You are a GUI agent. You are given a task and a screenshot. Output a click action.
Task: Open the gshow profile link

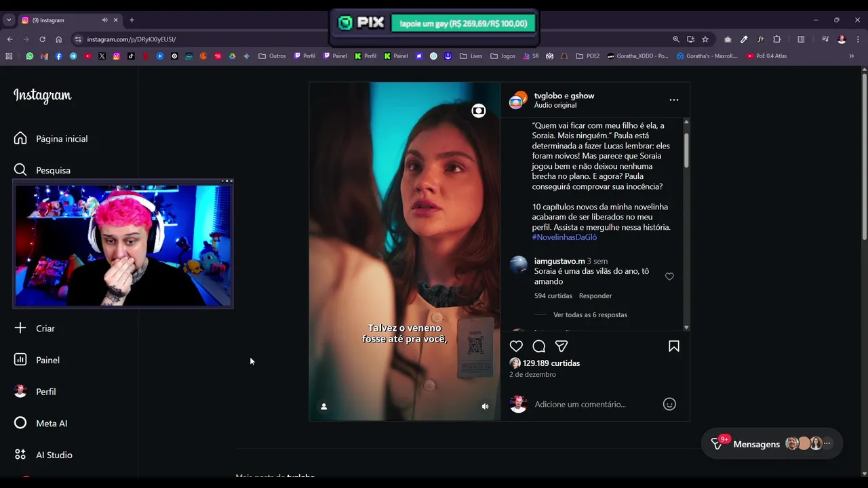point(582,96)
